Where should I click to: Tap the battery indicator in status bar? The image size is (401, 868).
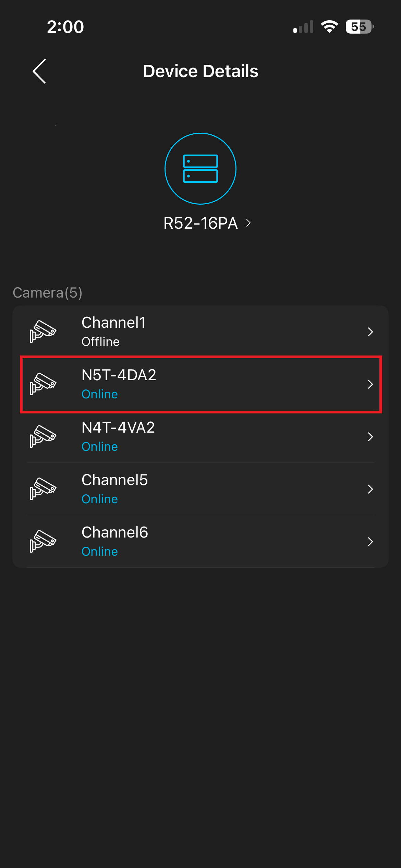pos(359,27)
